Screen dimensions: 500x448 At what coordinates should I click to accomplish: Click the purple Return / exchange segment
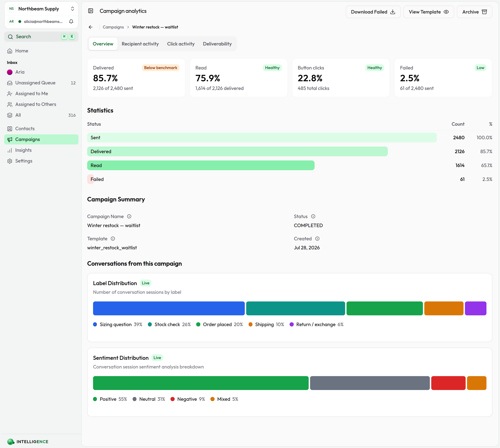click(476, 308)
